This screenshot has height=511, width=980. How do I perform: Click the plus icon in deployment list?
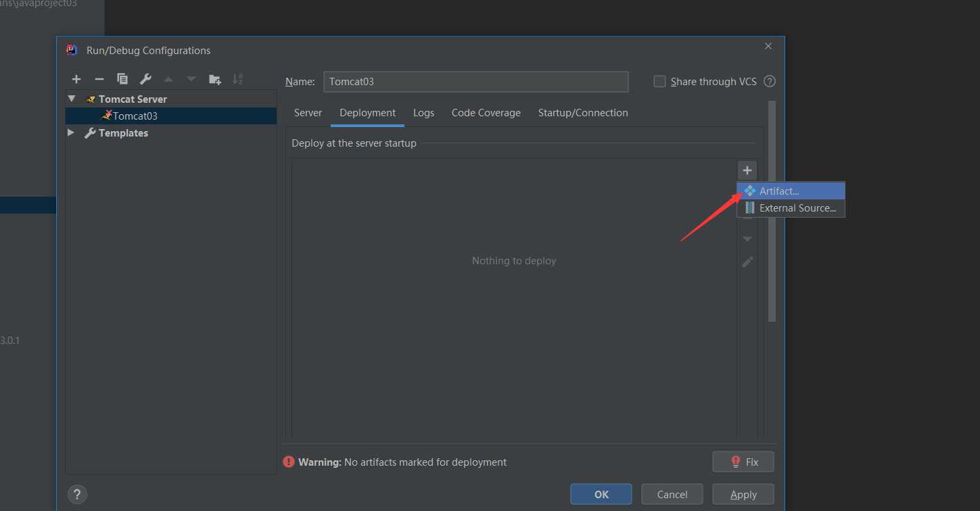747,170
